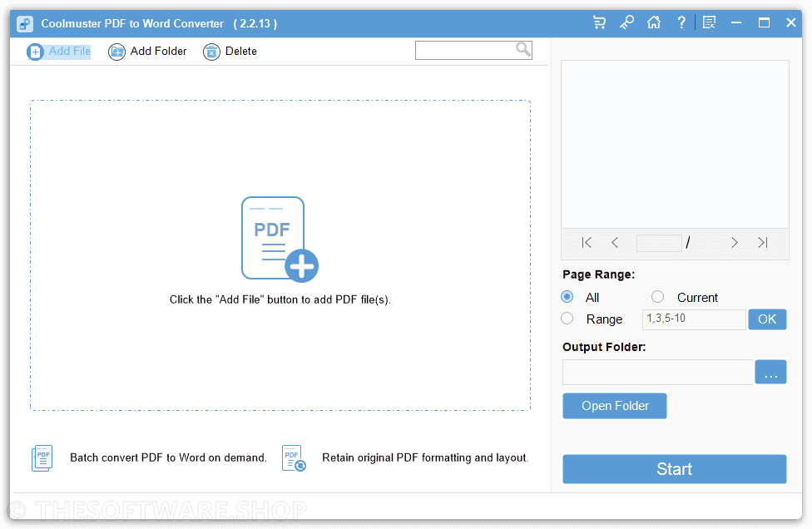The height and width of the screenshot is (529, 812).
Task: Maximize the Coolmuster window
Action: pyautogui.click(x=764, y=22)
